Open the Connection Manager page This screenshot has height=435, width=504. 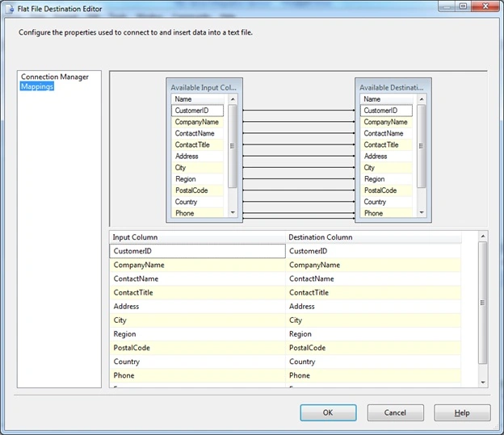click(55, 77)
